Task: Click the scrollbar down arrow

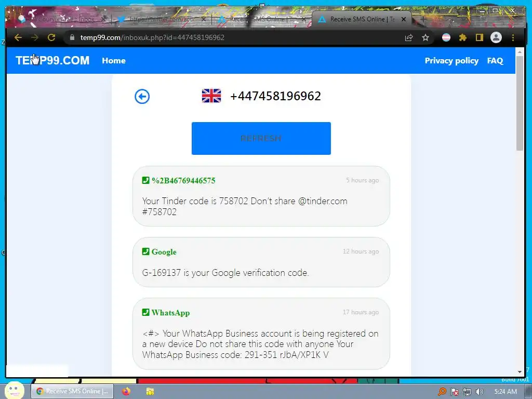Action: [x=520, y=372]
